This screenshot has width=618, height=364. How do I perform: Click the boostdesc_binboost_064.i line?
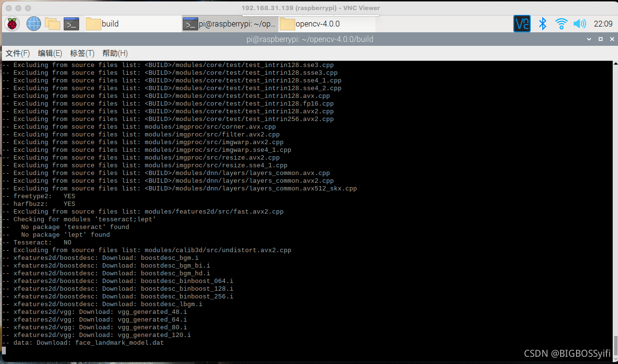click(x=118, y=281)
